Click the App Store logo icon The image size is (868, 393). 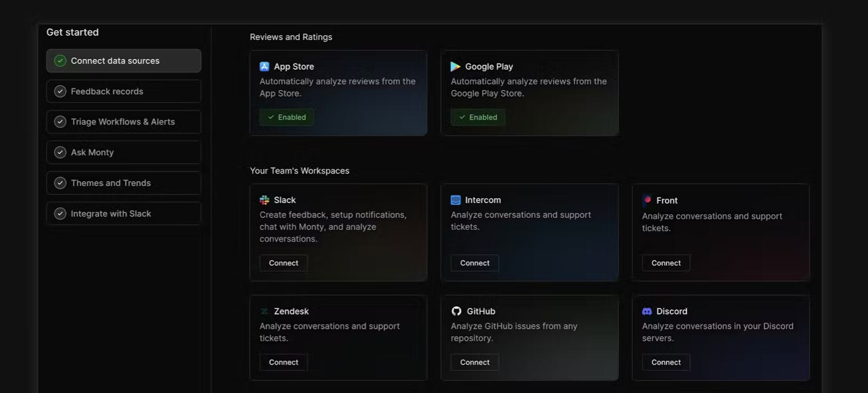click(264, 66)
